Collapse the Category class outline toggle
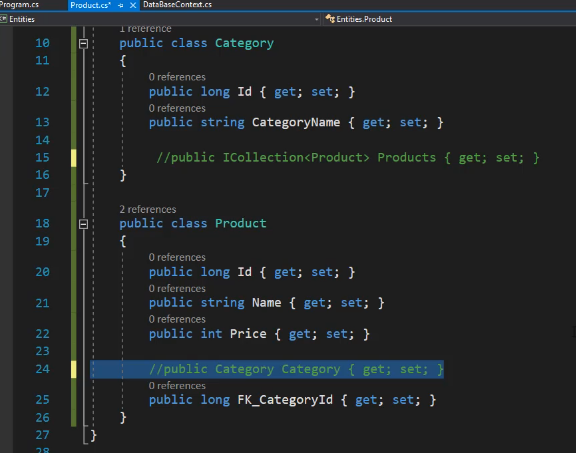The height and width of the screenshot is (453, 576). point(83,44)
